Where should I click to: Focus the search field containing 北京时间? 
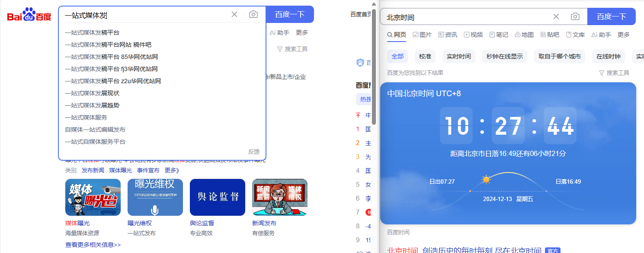467,17
